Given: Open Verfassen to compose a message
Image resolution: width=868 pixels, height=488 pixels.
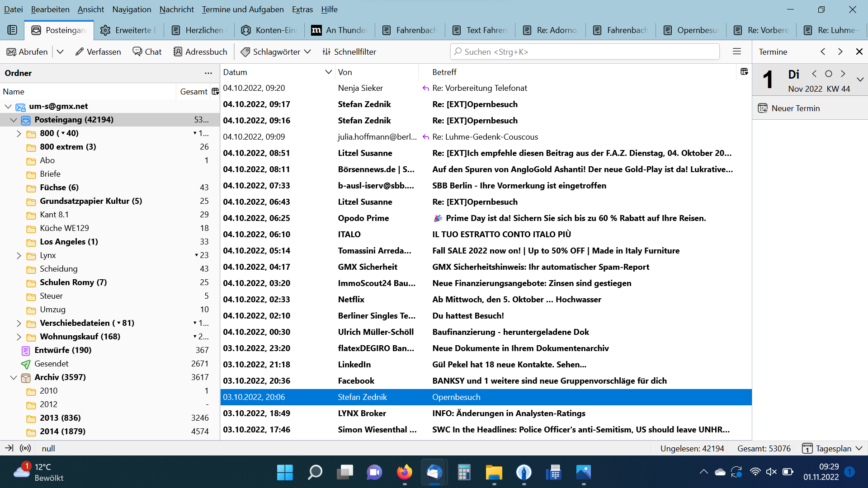Looking at the screenshot, I should click(98, 52).
